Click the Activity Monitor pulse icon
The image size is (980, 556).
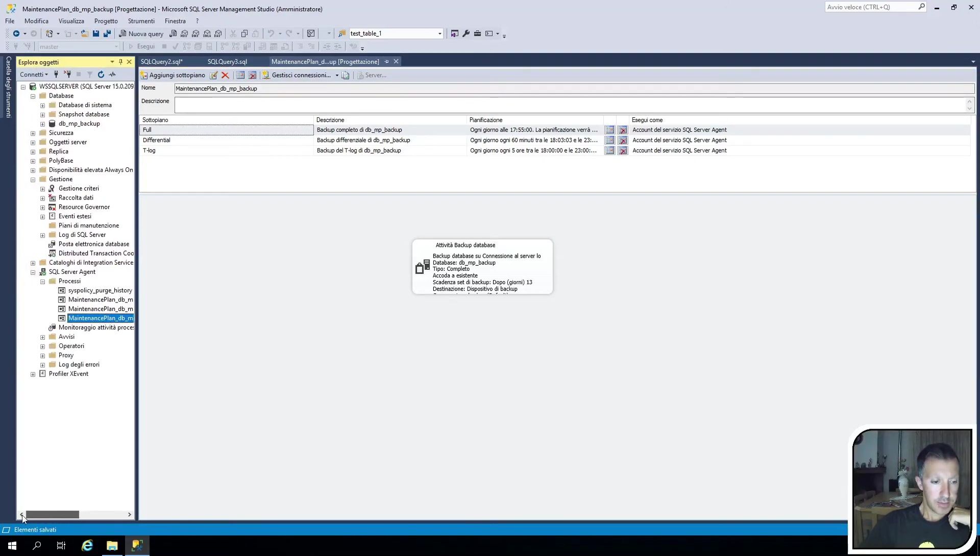(x=112, y=74)
